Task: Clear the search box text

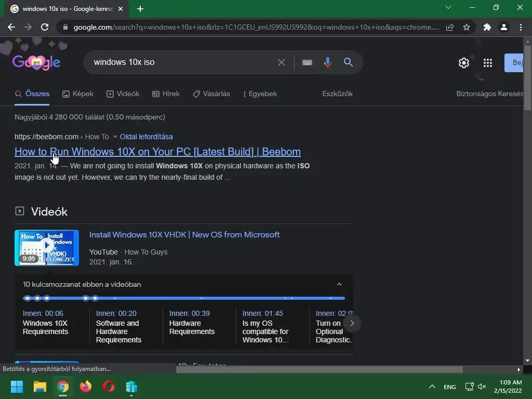Action: pos(281,62)
